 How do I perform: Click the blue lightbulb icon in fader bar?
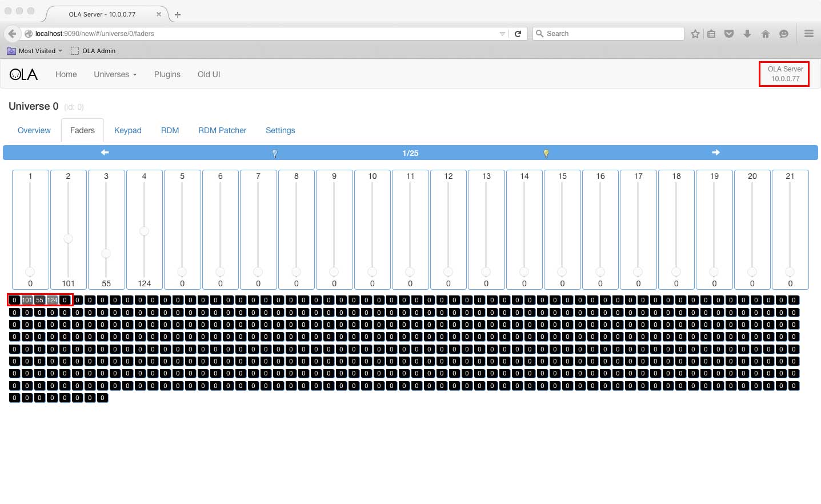pyautogui.click(x=275, y=153)
